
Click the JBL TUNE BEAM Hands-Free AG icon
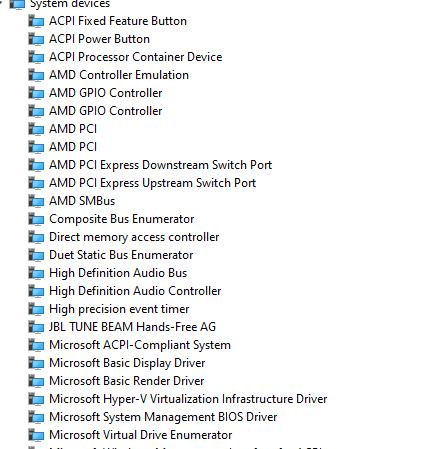pyautogui.click(x=36, y=327)
